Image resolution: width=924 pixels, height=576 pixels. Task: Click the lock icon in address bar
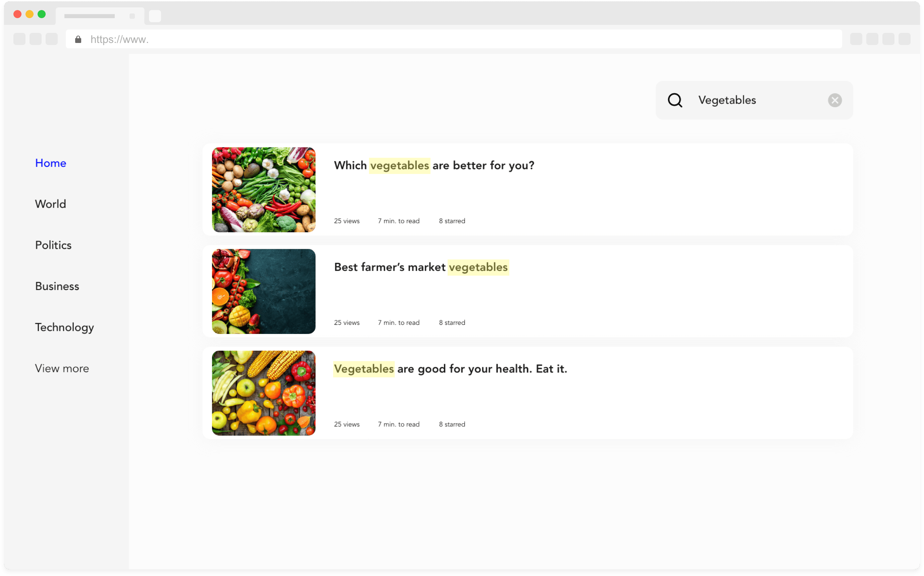[78, 39]
